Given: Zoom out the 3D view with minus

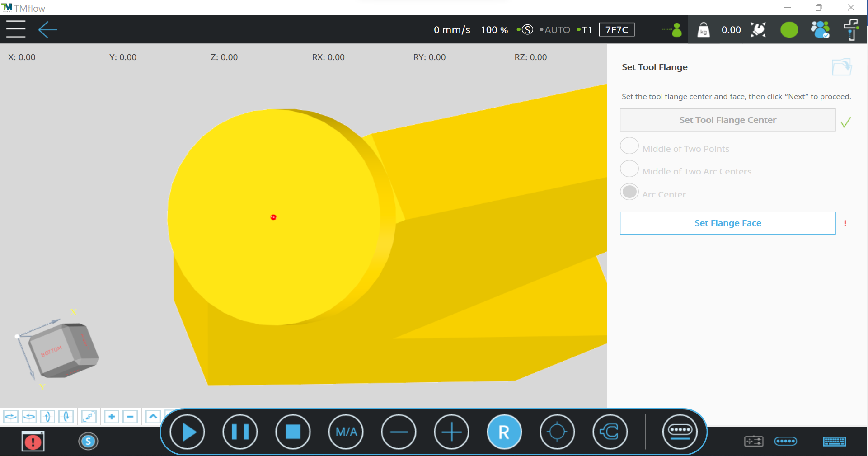Looking at the screenshot, I should 130,416.
